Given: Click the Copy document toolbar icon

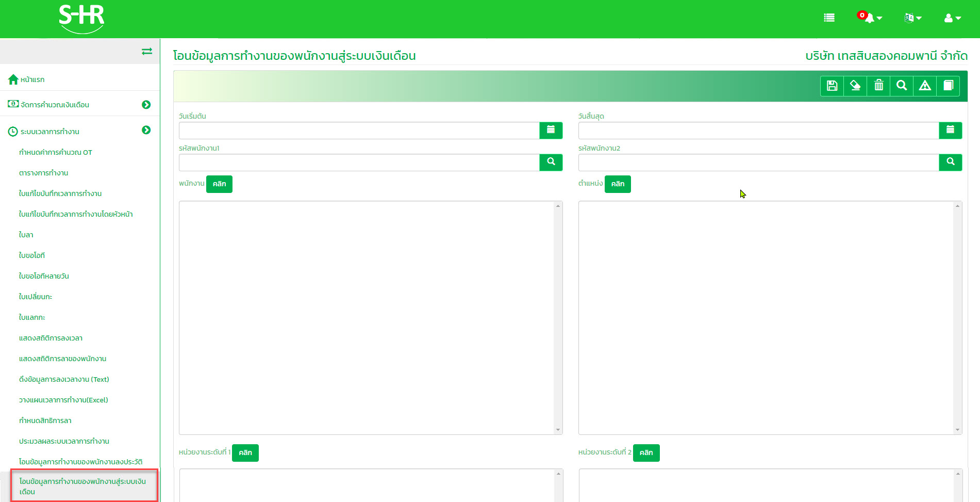Looking at the screenshot, I should 948,86.
